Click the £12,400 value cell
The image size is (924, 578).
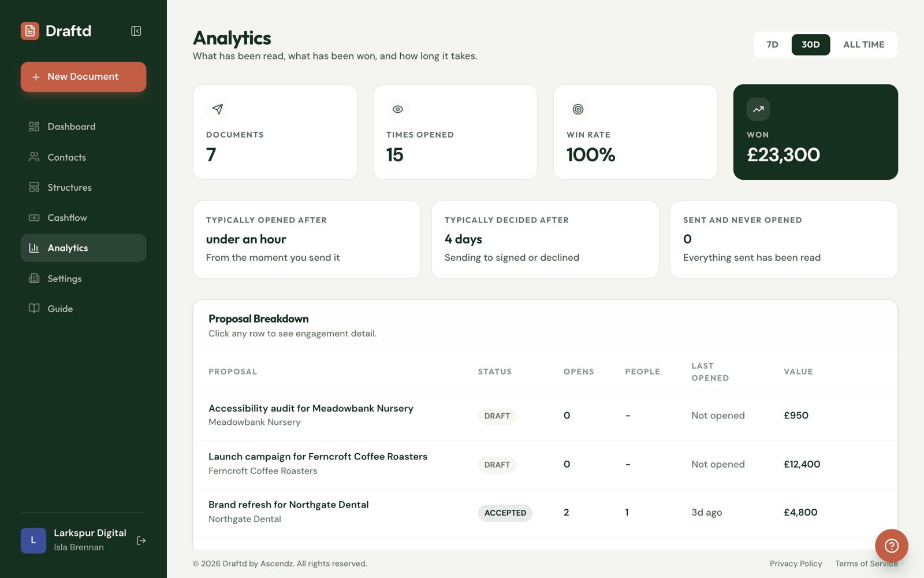(802, 464)
